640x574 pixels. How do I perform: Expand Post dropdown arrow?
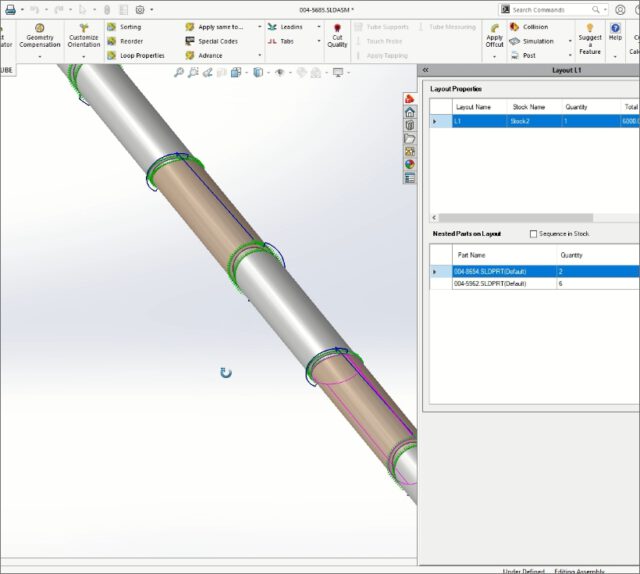click(x=570, y=55)
